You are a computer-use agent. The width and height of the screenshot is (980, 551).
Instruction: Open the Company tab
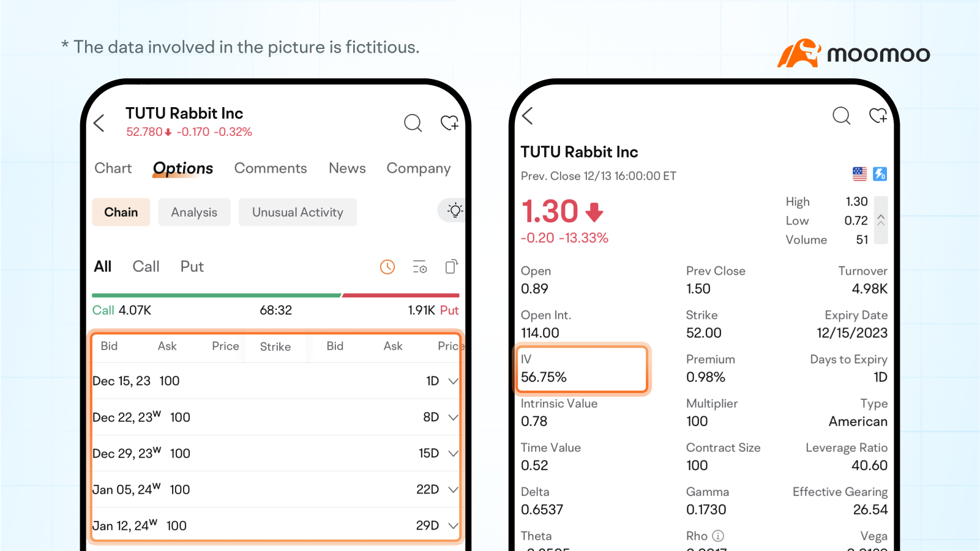(419, 168)
